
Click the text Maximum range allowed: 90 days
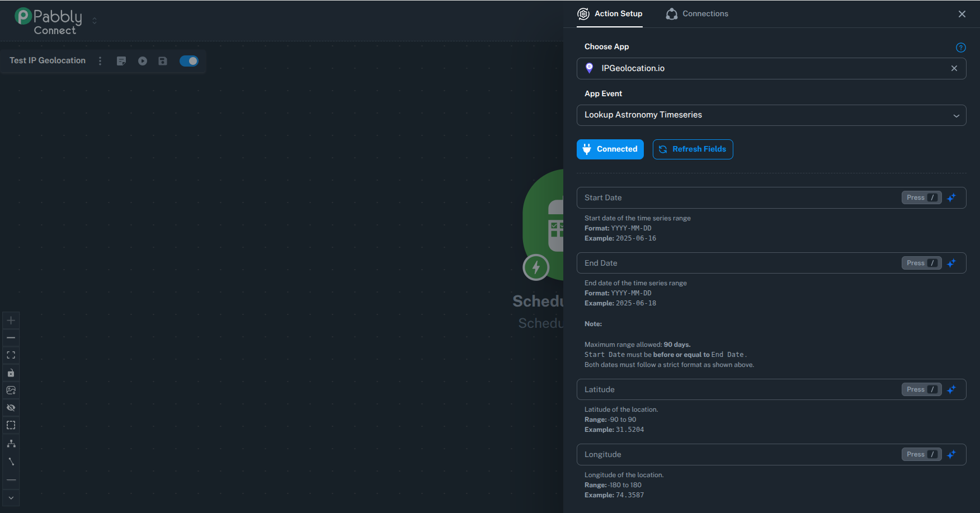click(638, 345)
